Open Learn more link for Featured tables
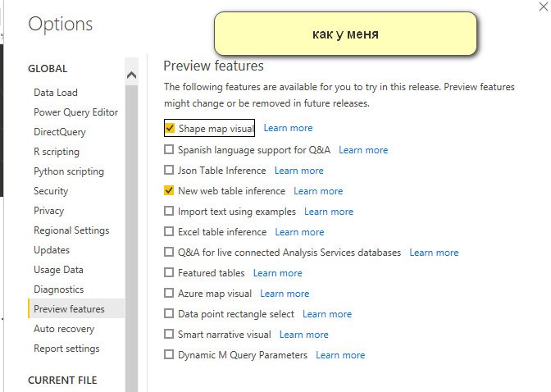Viewport: 551px width, 392px height. click(278, 273)
